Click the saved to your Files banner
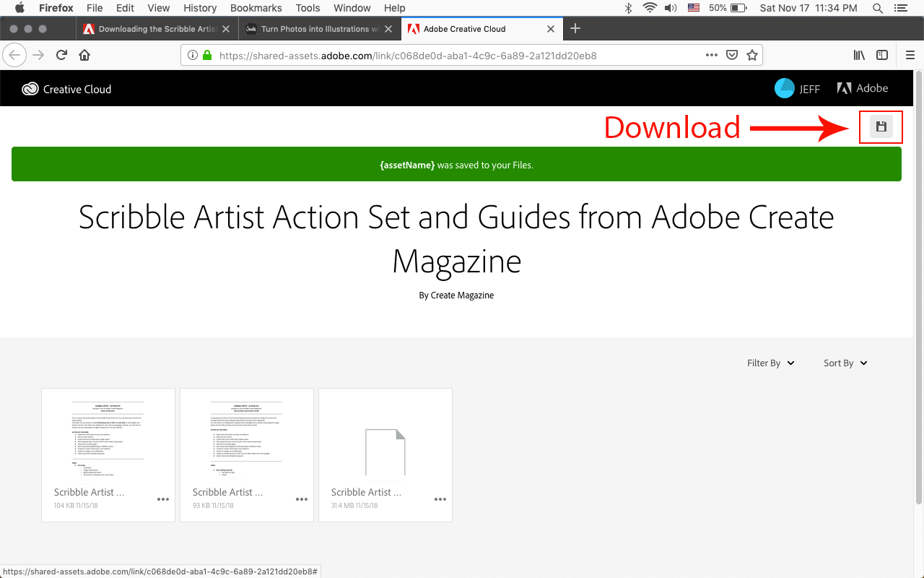 click(456, 164)
